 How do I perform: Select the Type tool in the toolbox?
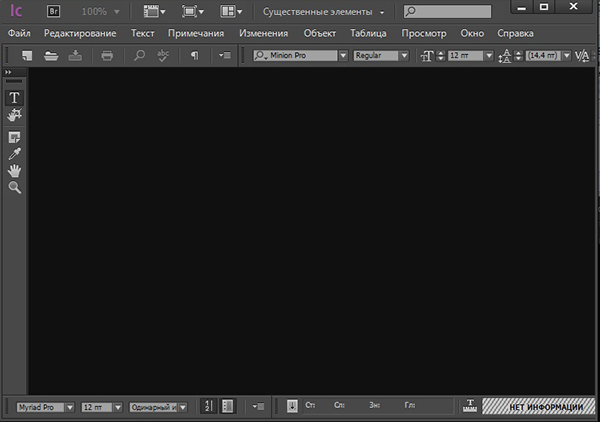click(x=15, y=98)
